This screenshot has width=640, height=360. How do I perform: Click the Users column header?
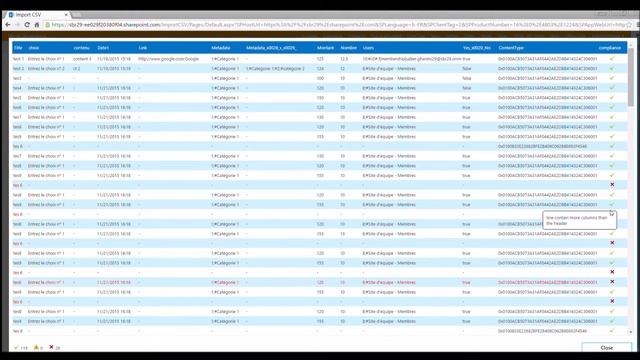point(368,48)
